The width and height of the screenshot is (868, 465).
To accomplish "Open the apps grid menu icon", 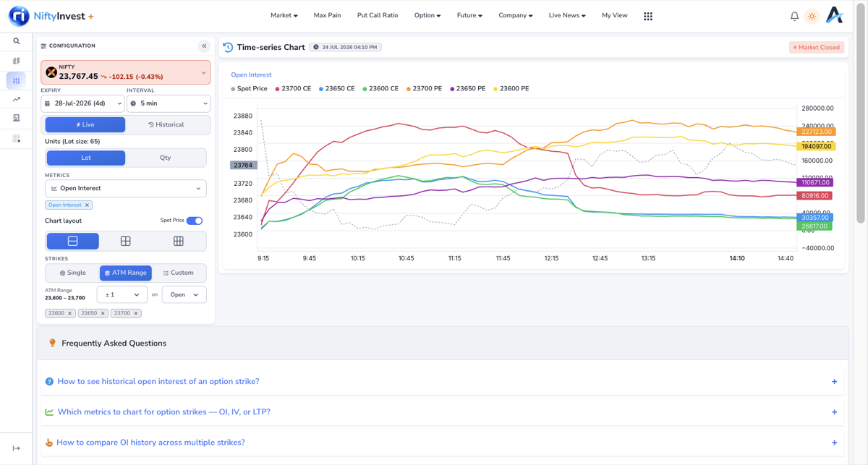I will pyautogui.click(x=648, y=16).
